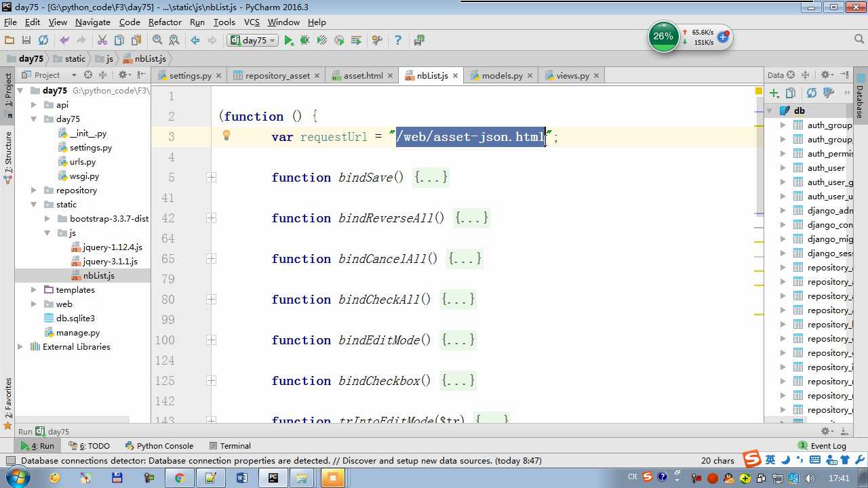Screen dimensions: 868x488
Task: Open Database panel gear settings dropdown
Action: click(x=827, y=75)
